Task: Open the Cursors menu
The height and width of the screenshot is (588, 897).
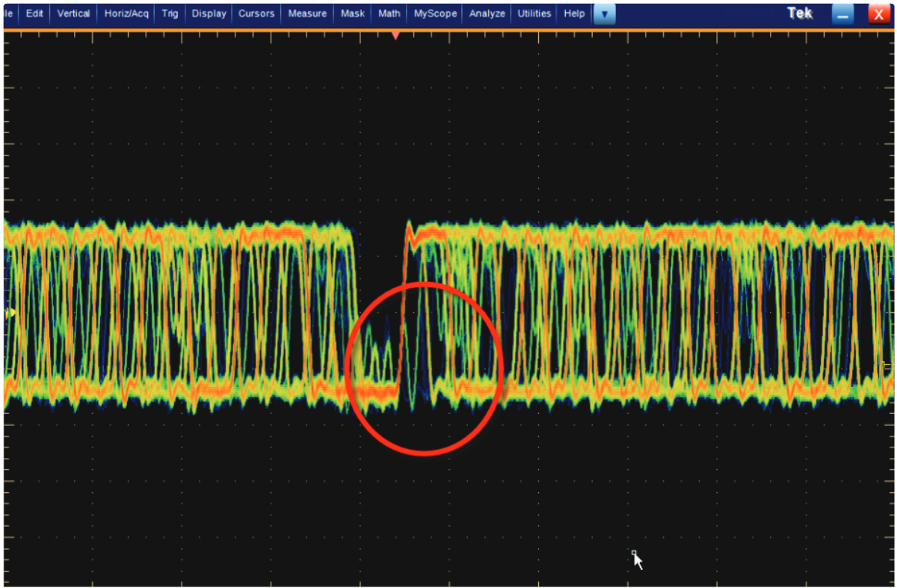Action: click(x=256, y=13)
